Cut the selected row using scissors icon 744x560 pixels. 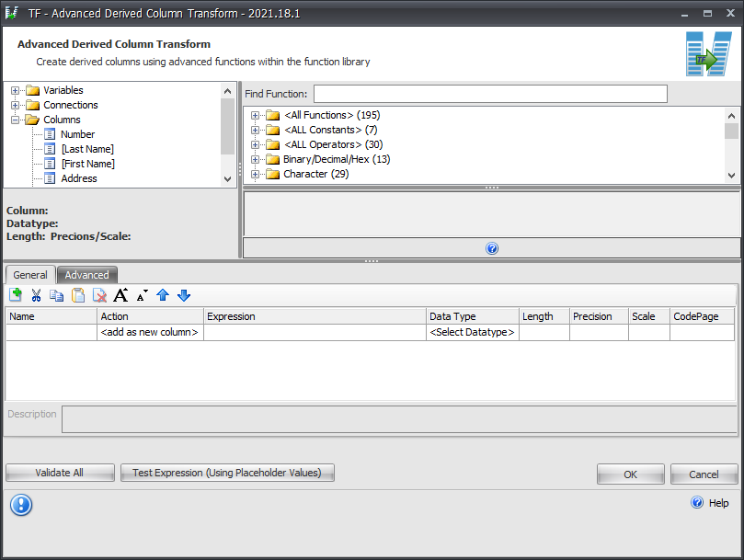(36, 294)
